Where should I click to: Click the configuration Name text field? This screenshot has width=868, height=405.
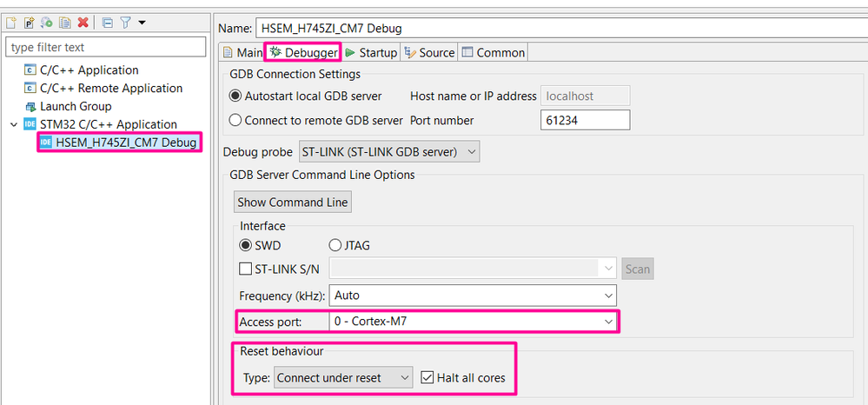(560, 29)
